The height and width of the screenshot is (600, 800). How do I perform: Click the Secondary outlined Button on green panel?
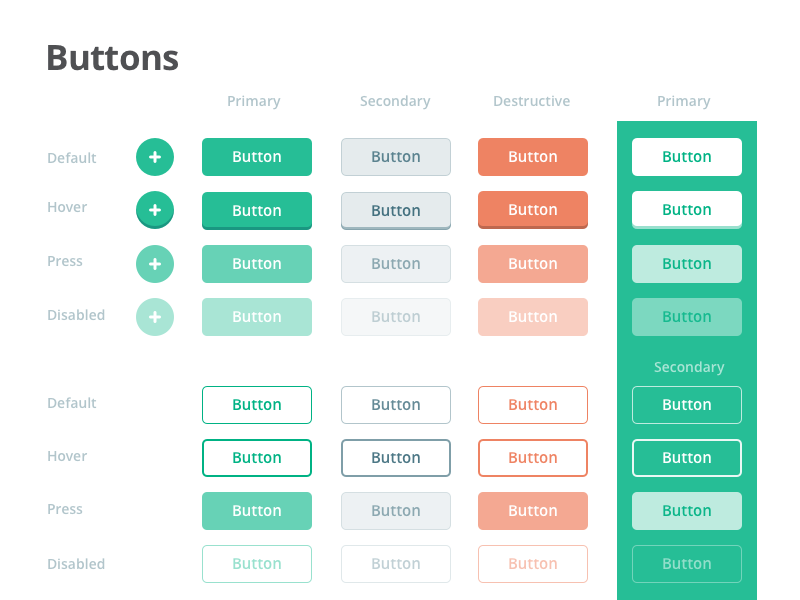coord(686,405)
